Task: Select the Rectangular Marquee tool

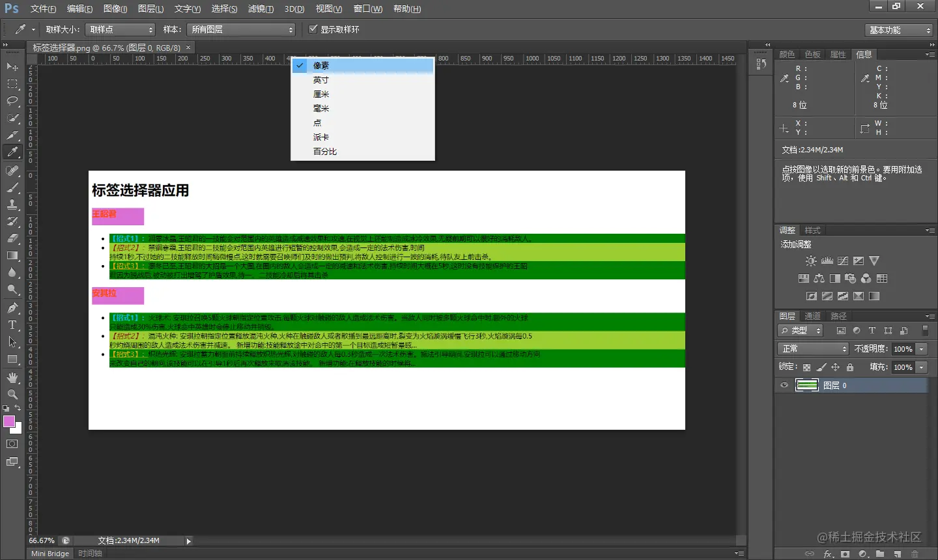Action: pos(12,84)
